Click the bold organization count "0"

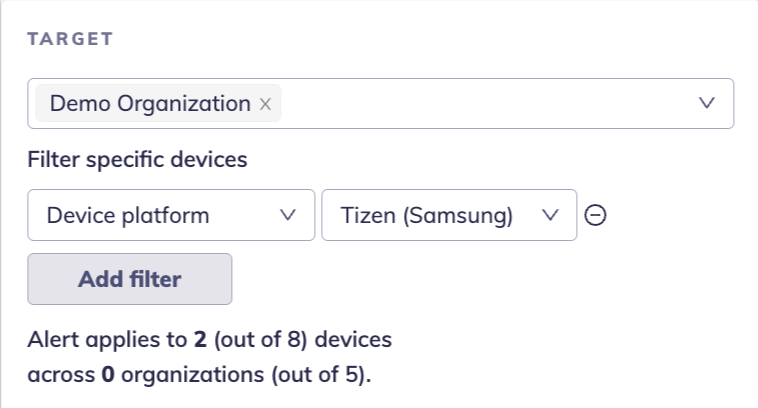pos(106,377)
